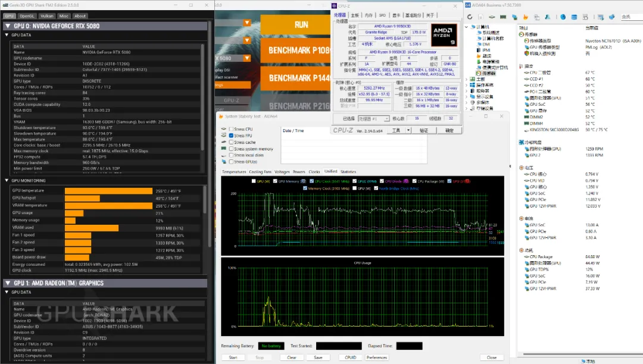This screenshot has width=643, height=364.
Task: Click the 确定 button in CPU-Z
Action: click(450, 130)
